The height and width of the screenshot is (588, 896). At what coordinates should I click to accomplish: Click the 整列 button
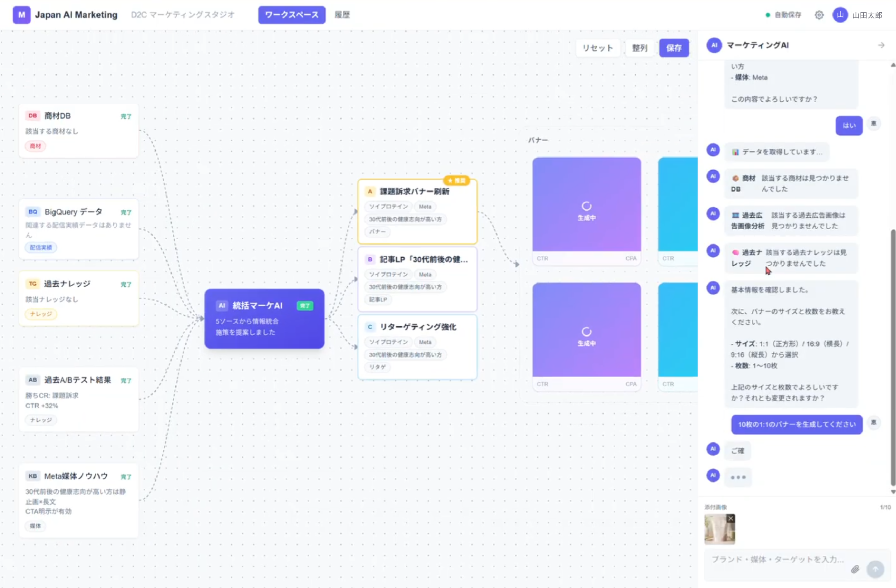pyautogui.click(x=639, y=48)
